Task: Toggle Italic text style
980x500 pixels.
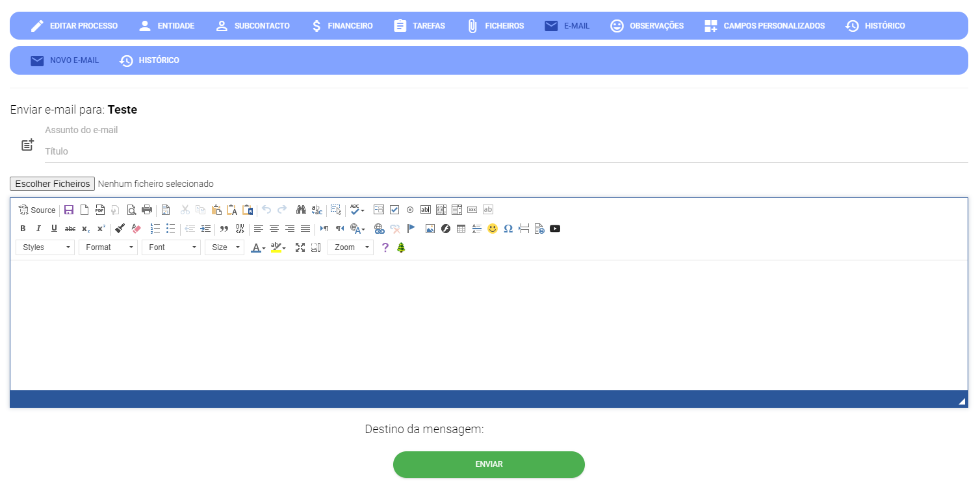Action: (38, 229)
